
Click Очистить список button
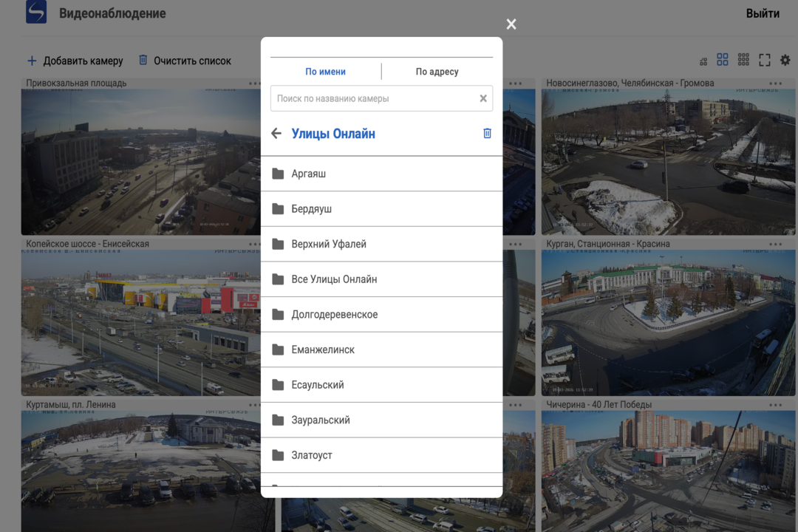pos(185,61)
